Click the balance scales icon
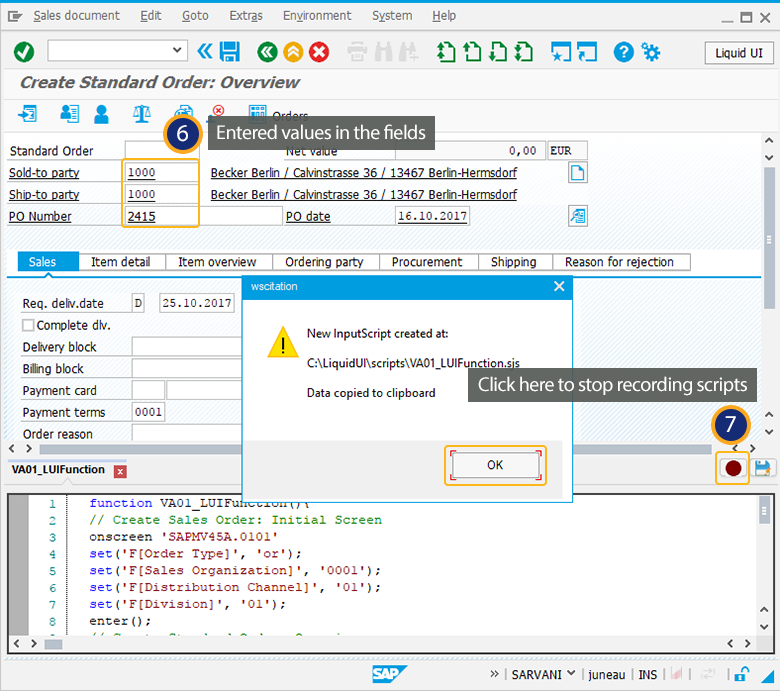780x691 pixels. [x=142, y=113]
